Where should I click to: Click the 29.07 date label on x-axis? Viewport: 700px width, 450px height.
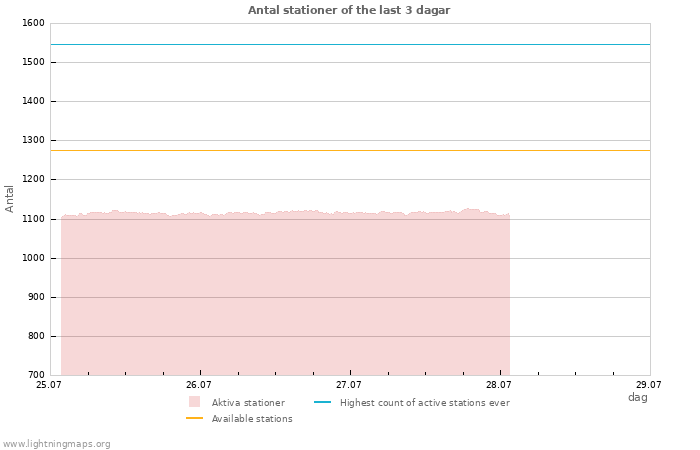pyautogui.click(x=649, y=384)
